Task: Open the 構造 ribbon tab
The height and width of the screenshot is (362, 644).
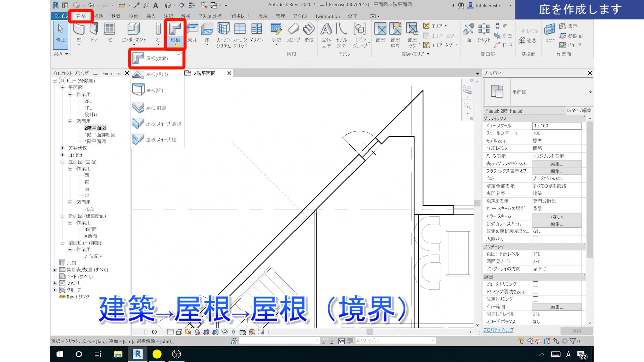Action: click(x=99, y=16)
